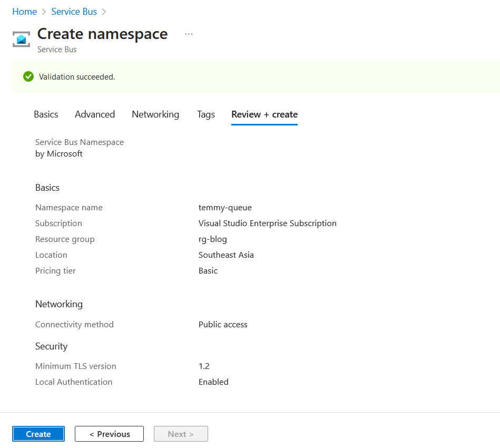Image resolution: width=500 pixels, height=448 pixels.
Task: Click the Create namespace page title
Action: pos(102,34)
